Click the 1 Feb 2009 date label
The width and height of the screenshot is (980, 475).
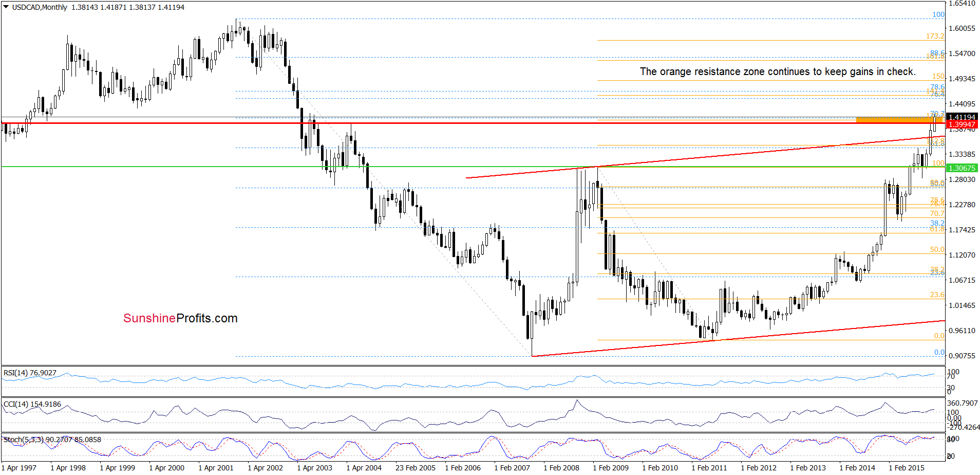tap(611, 468)
